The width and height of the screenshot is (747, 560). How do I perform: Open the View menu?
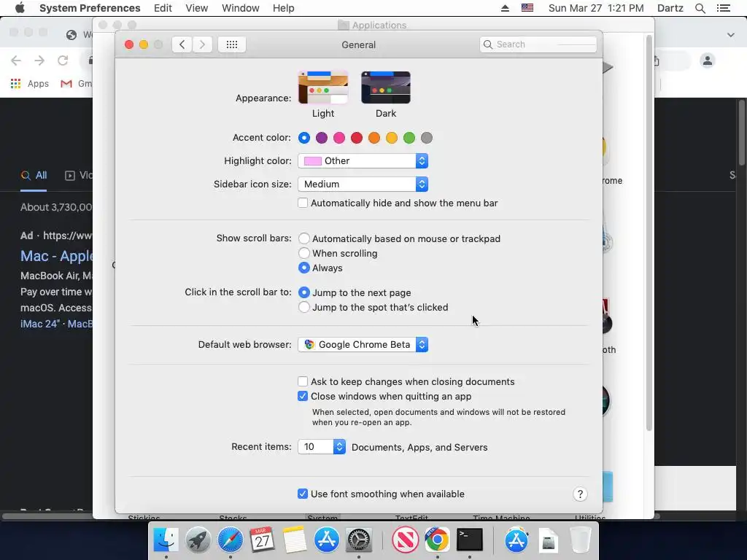(x=197, y=8)
